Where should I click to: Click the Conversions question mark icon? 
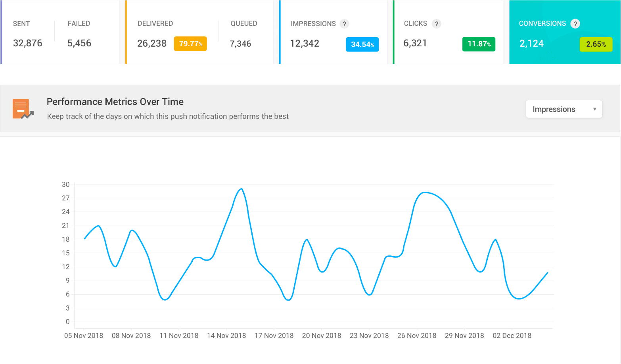(575, 24)
